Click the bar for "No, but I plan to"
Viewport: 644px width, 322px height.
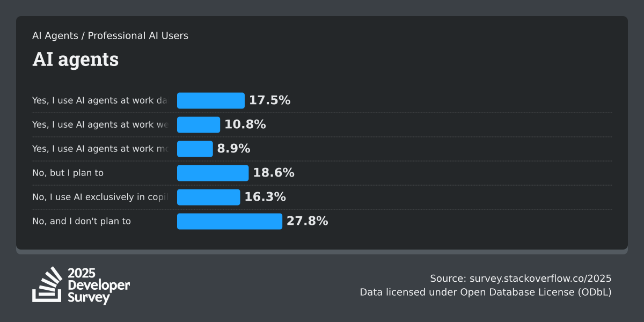[213, 173]
